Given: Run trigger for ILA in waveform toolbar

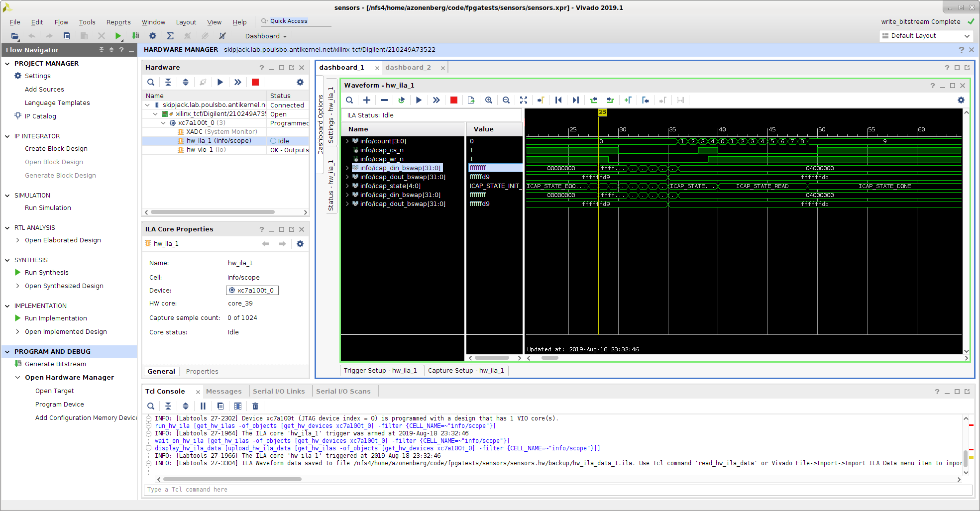Looking at the screenshot, I should pyautogui.click(x=419, y=100).
